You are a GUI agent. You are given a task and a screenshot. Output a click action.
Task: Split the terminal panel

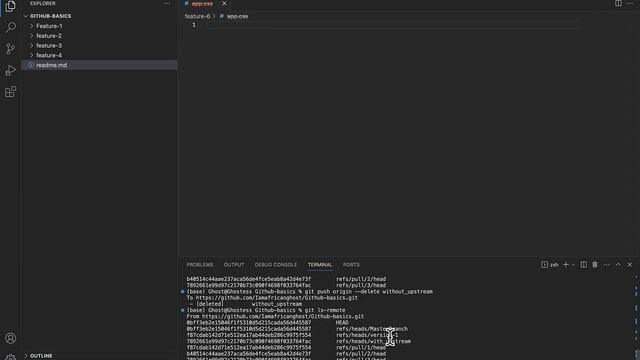tap(584, 265)
